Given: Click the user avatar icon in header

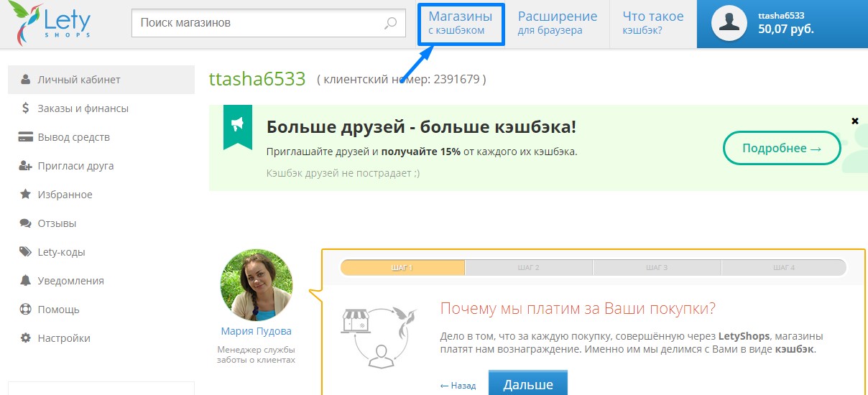Looking at the screenshot, I should [729, 23].
